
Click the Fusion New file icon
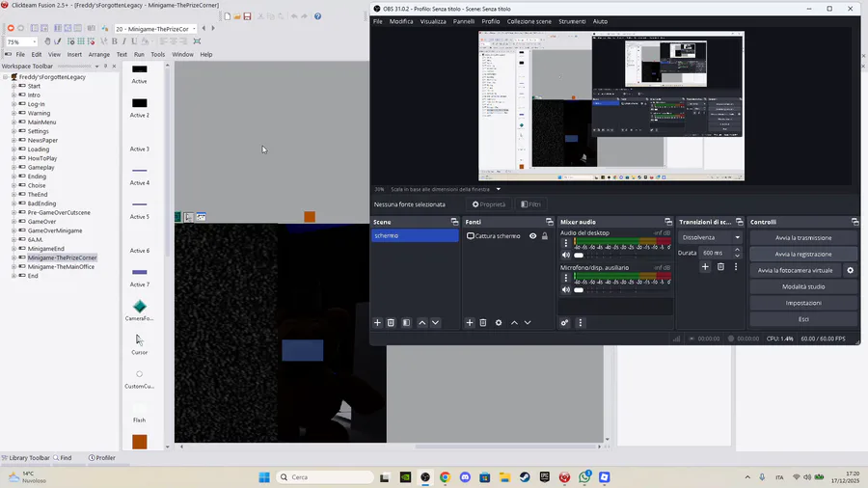click(227, 16)
